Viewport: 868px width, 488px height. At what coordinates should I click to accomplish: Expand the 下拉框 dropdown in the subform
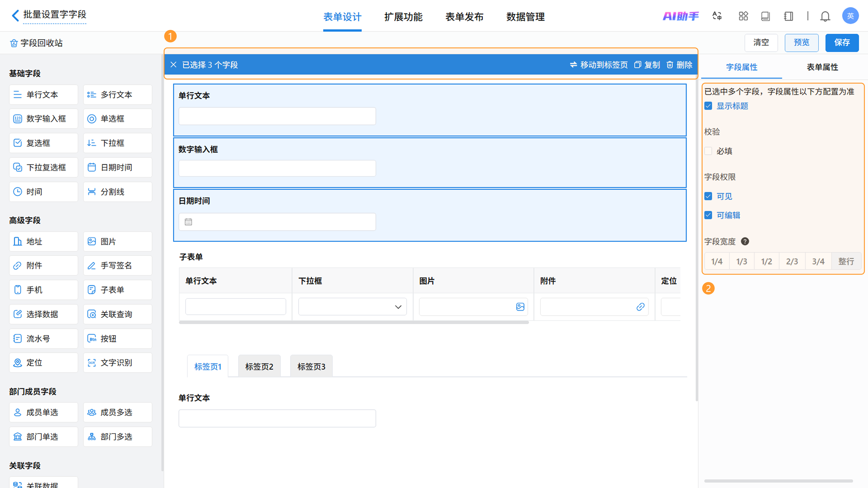click(x=398, y=307)
